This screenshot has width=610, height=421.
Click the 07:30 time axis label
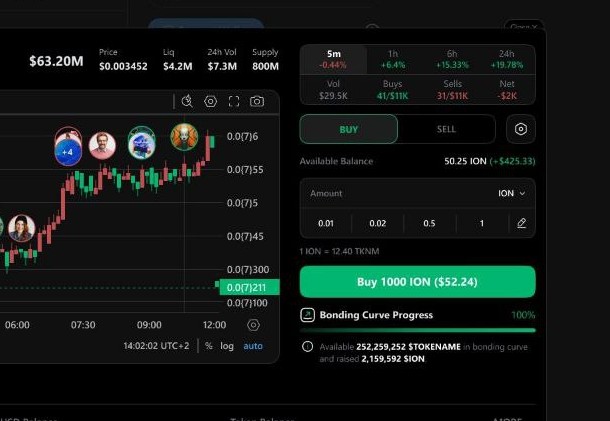tap(83, 325)
